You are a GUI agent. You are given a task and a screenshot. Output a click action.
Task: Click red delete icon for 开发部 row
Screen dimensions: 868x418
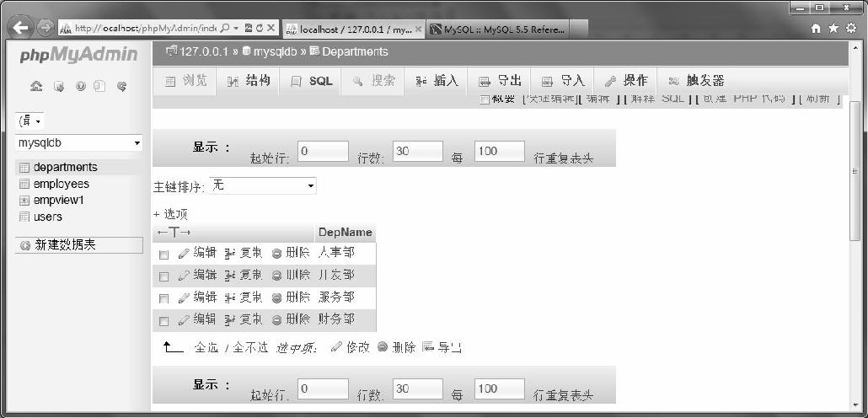(x=276, y=276)
